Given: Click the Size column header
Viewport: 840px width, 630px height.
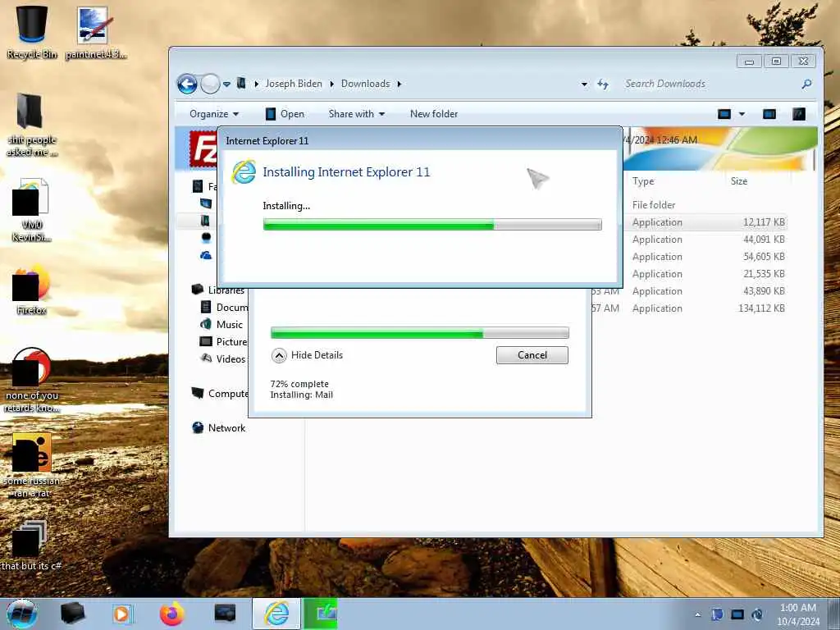Looking at the screenshot, I should 739,181.
